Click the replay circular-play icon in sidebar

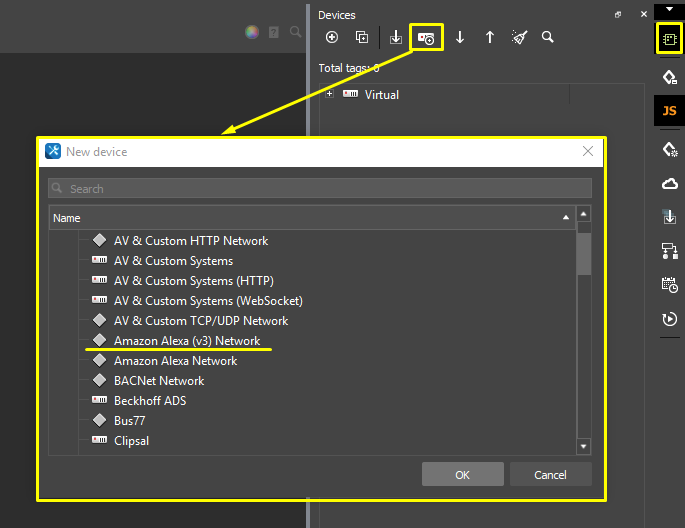pyautogui.click(x=669, y=319)
